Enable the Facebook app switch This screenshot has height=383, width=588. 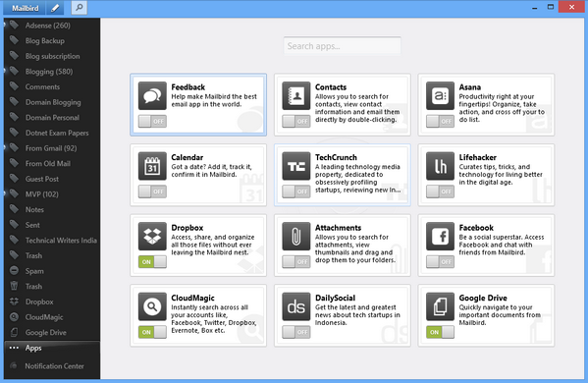pyautogui.click(x=440, y=261)
